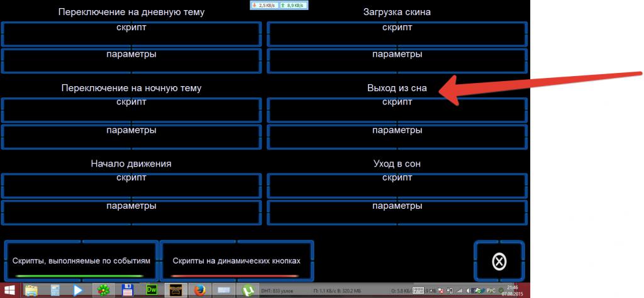The image size is (644, 298).
Task: Open the 'параметры' field under 'Выход из сна'
Action: 397,136
